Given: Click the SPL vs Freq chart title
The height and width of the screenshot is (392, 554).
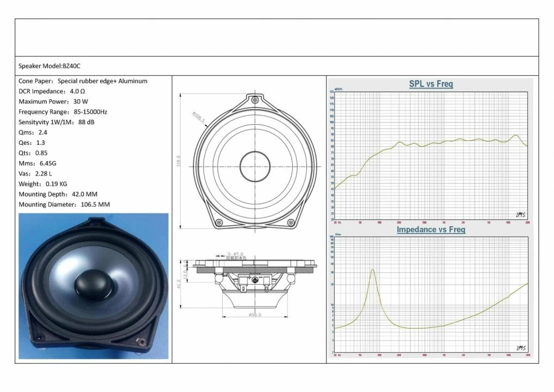Looking at the screenshot, I should [x=430, y=83].
